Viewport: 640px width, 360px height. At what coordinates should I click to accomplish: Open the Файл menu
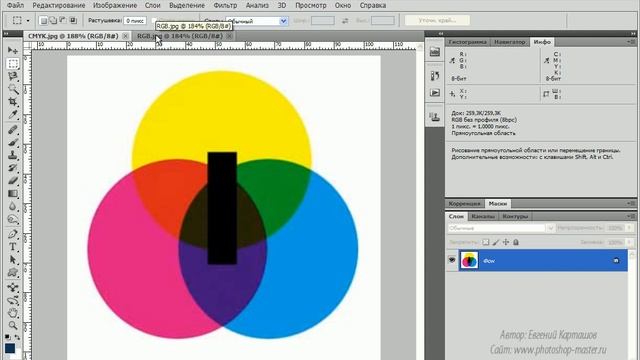[x=16, y=5]
